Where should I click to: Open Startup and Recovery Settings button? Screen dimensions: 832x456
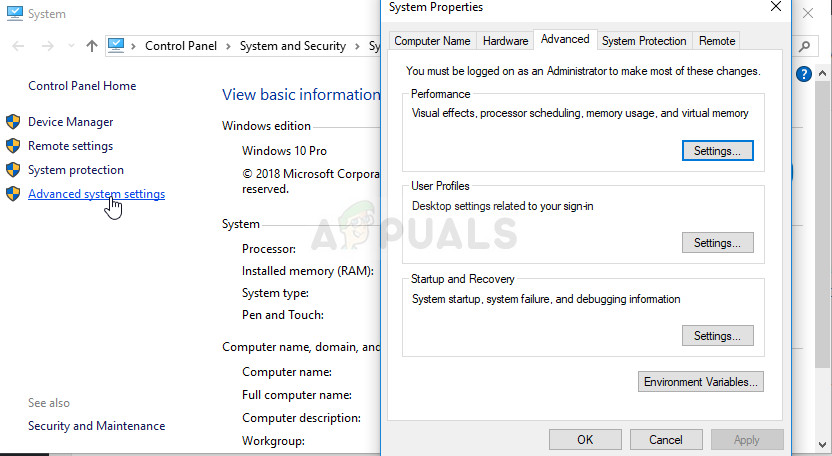point(717,335)
